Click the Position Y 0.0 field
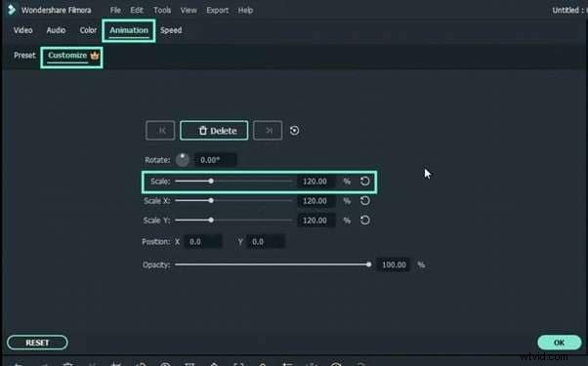Screen dimensions: 588x366 tap(266, 242)
